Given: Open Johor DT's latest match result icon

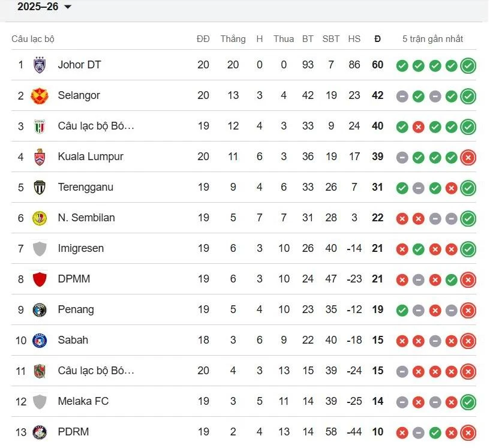Looking at the screenshot, I should (468, 65).
